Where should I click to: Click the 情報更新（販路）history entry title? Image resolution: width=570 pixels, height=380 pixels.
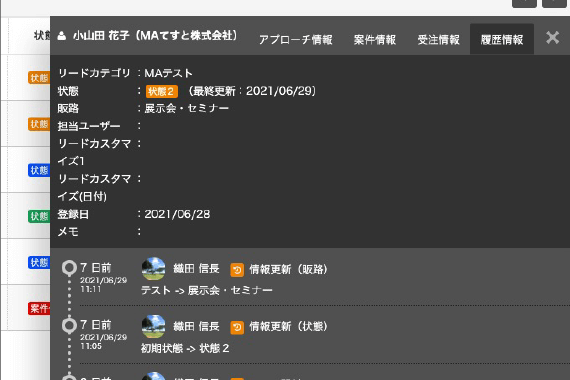(x=288, y=269)
